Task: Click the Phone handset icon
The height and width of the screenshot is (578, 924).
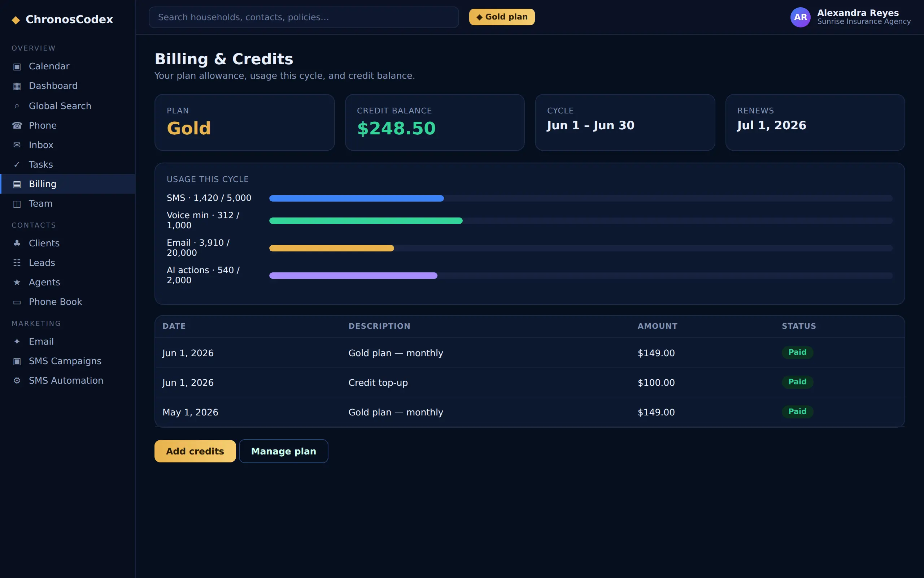Action: click(x=17, y=125)
